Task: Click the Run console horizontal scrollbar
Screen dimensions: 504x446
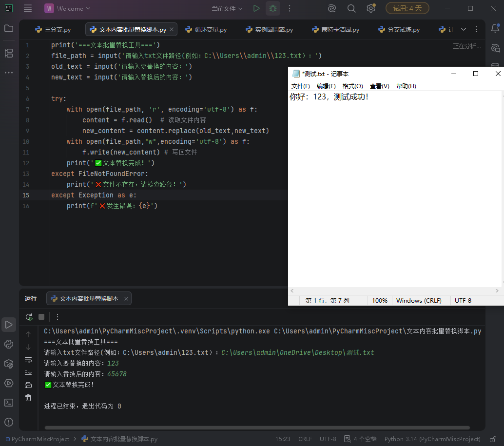Action: (x=257, y=427)
